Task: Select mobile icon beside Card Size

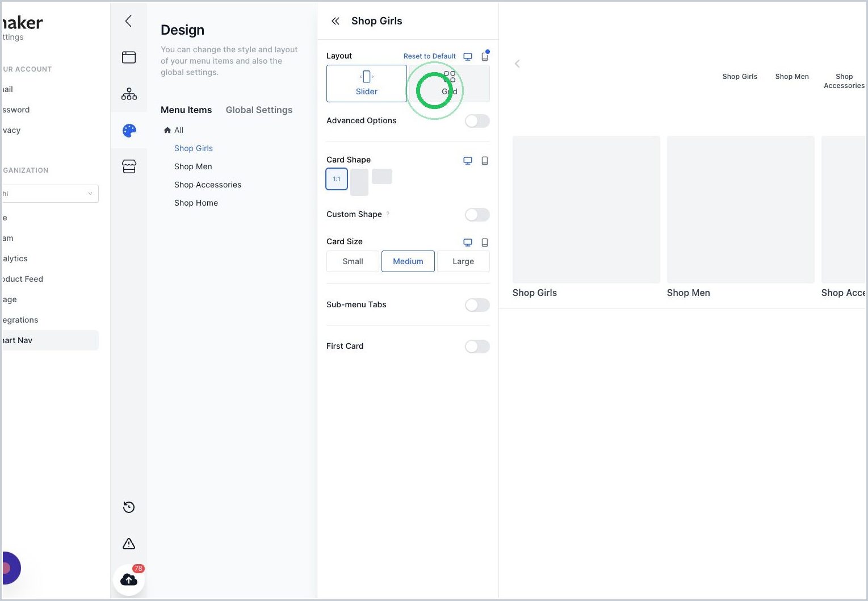Action: coord(485,243)
